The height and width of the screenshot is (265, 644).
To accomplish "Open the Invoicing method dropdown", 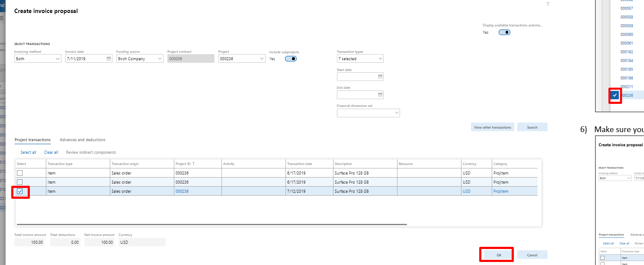I will click(x=57, y=58).
